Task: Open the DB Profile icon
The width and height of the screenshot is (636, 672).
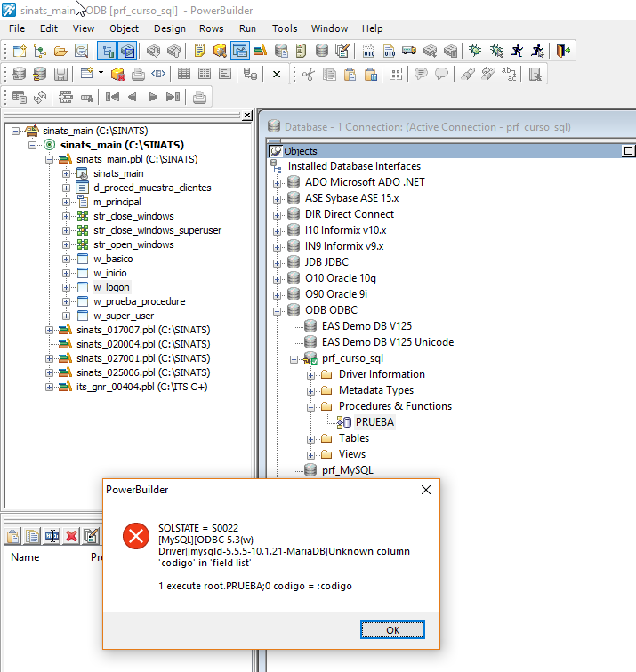Action: [x=281, y=51]
